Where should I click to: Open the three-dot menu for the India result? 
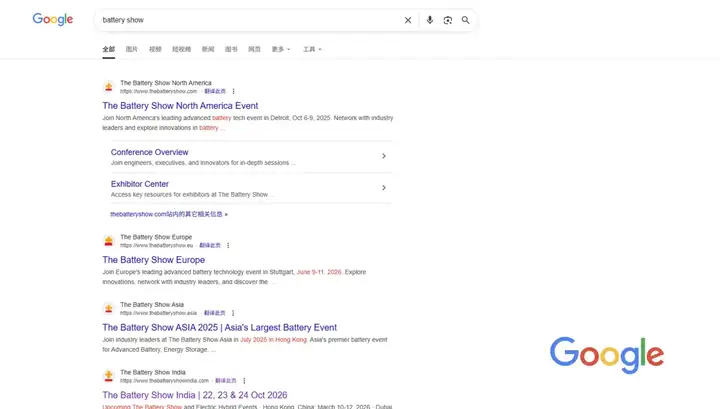244,381
